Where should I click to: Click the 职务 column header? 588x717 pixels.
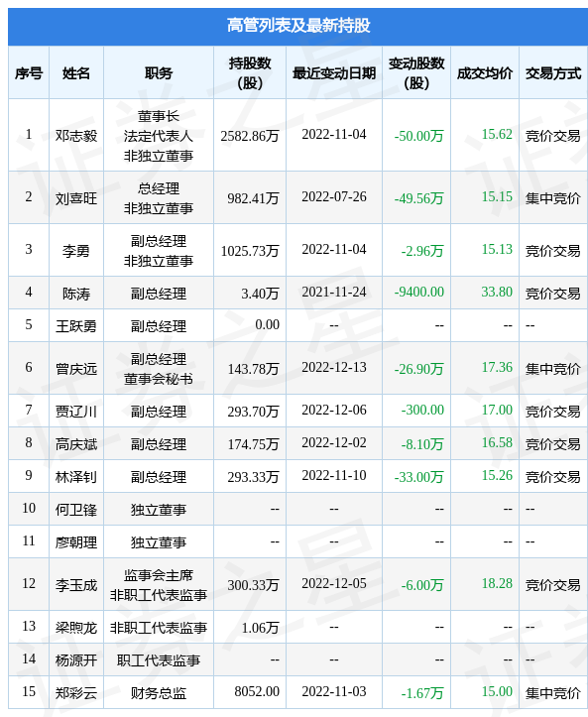pos(159,73)
